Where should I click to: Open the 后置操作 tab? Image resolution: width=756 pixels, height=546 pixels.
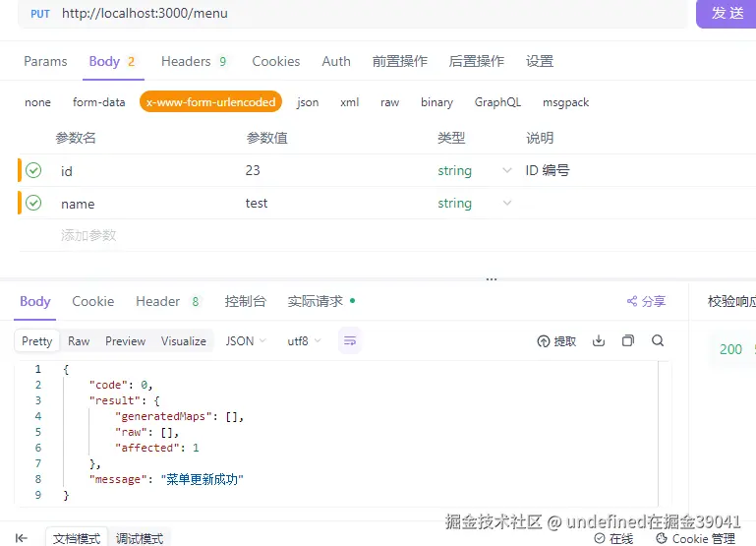[477, 61]
